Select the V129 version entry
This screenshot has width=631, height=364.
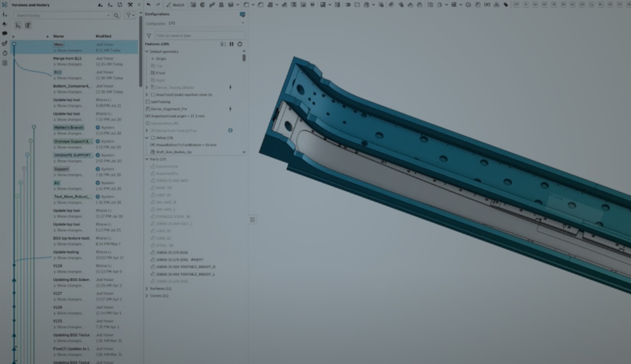click(58, 266)
